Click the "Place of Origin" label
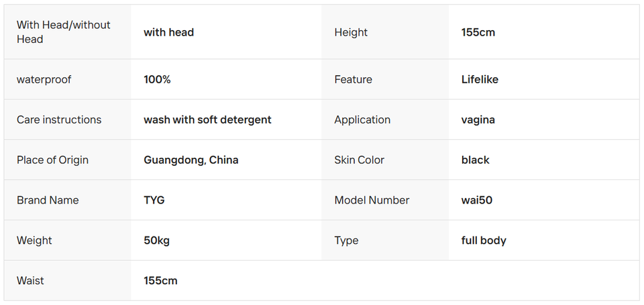 tap(52, 160)
